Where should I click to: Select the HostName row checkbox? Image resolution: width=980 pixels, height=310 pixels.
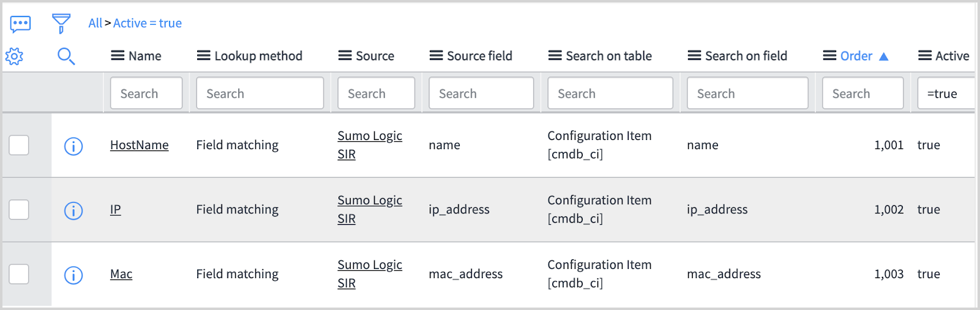(x=19, y=146)
